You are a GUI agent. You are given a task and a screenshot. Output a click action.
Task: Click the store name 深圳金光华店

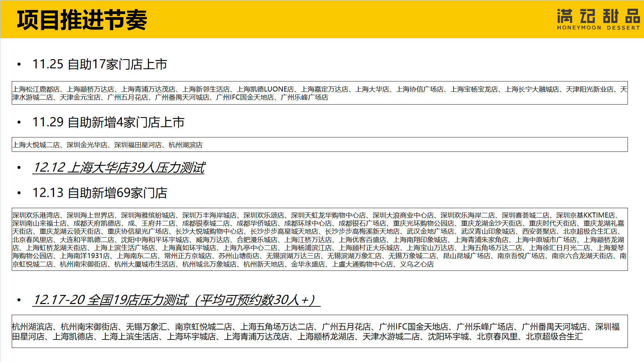[x=87, y=145]
